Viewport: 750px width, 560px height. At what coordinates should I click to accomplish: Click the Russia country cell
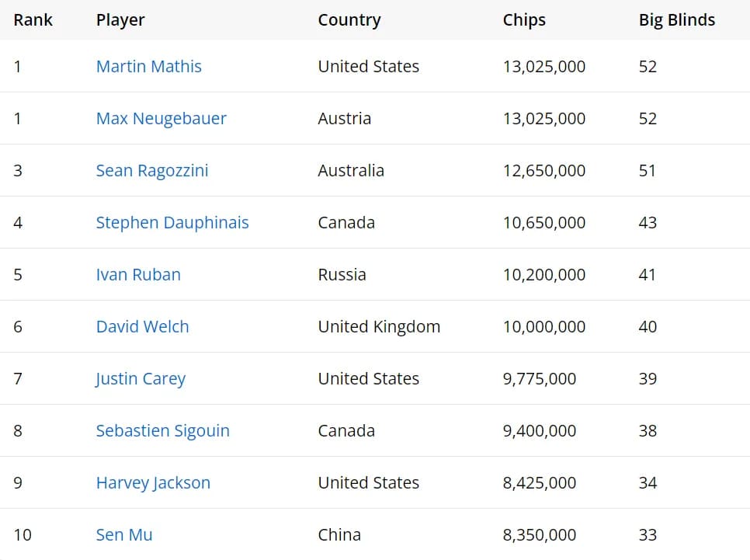(342, 275)
